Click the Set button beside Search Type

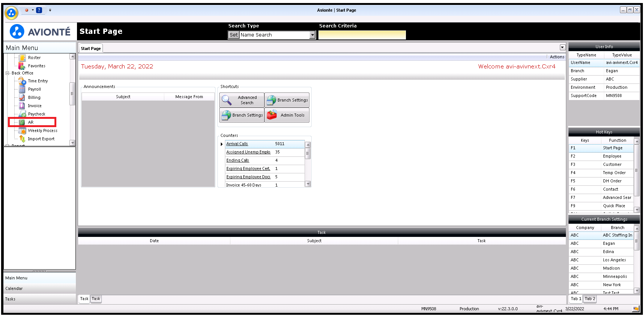tap(234, 35)
